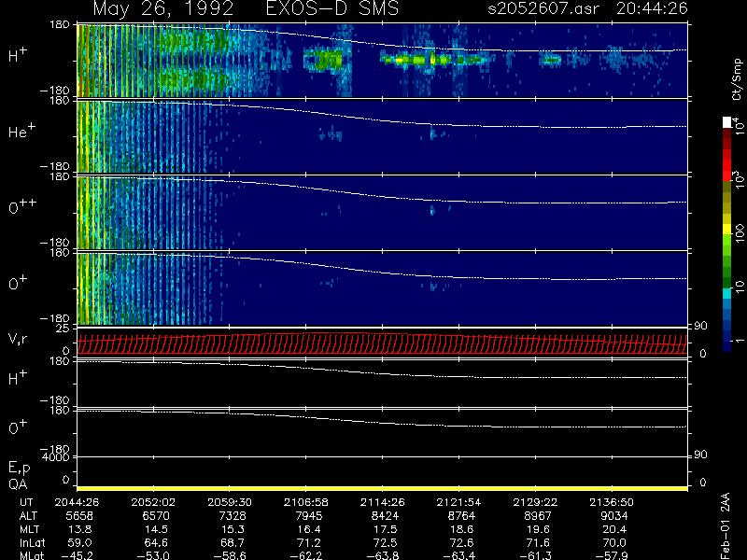Click the "100" label on color bar
Screen dimensions: 747x560
point(740,232)
